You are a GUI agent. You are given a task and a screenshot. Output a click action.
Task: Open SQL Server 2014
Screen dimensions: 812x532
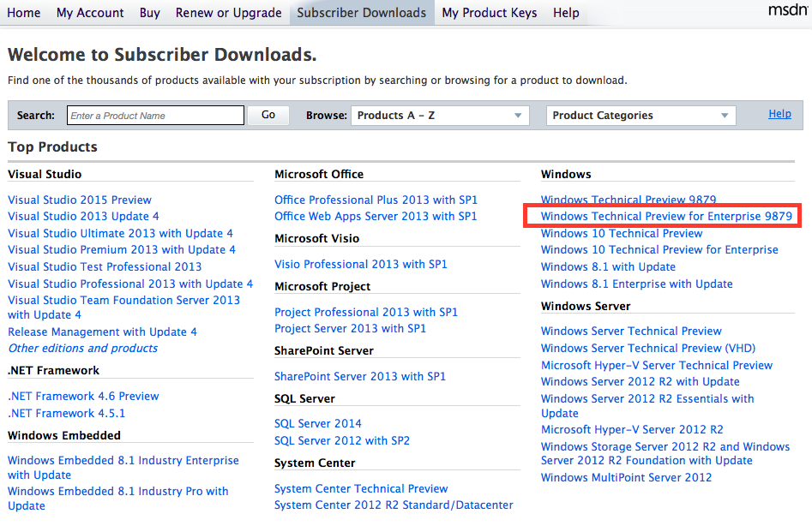coord(318,424)
